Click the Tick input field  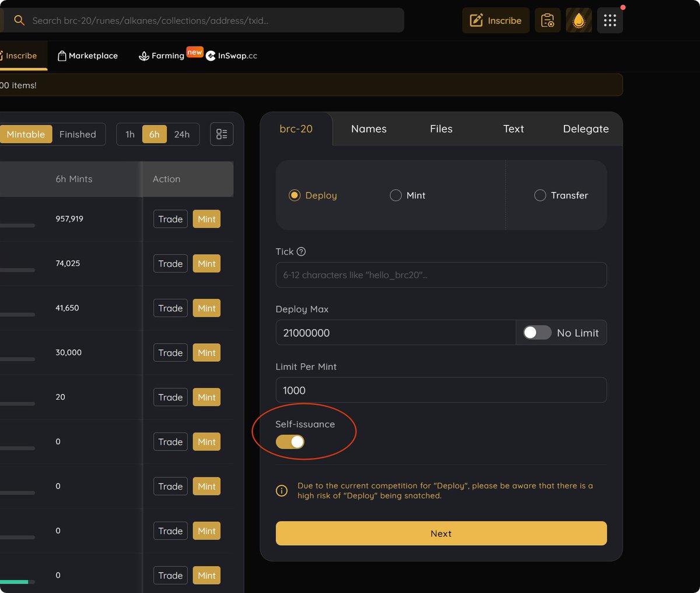(x=441, y=275)
